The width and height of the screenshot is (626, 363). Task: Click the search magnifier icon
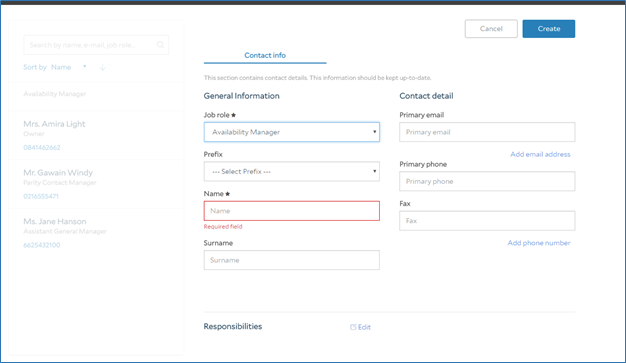pyautogui.click(x=160, y=45)
